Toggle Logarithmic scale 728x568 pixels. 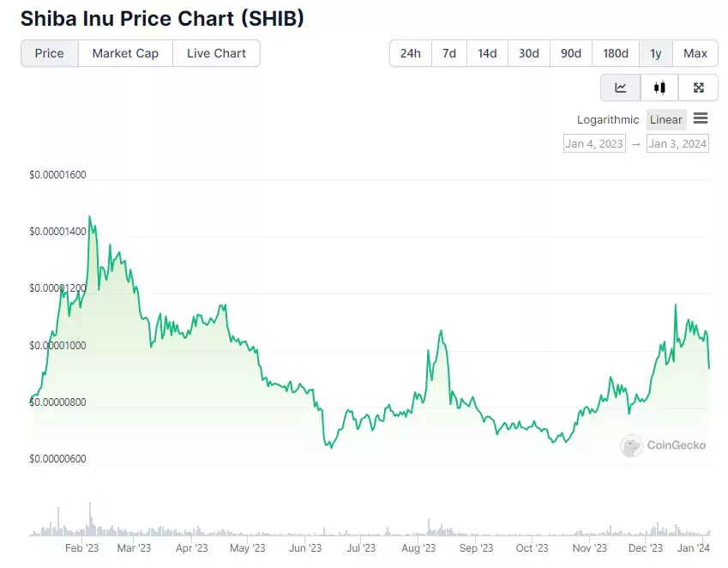click(608, 120)
